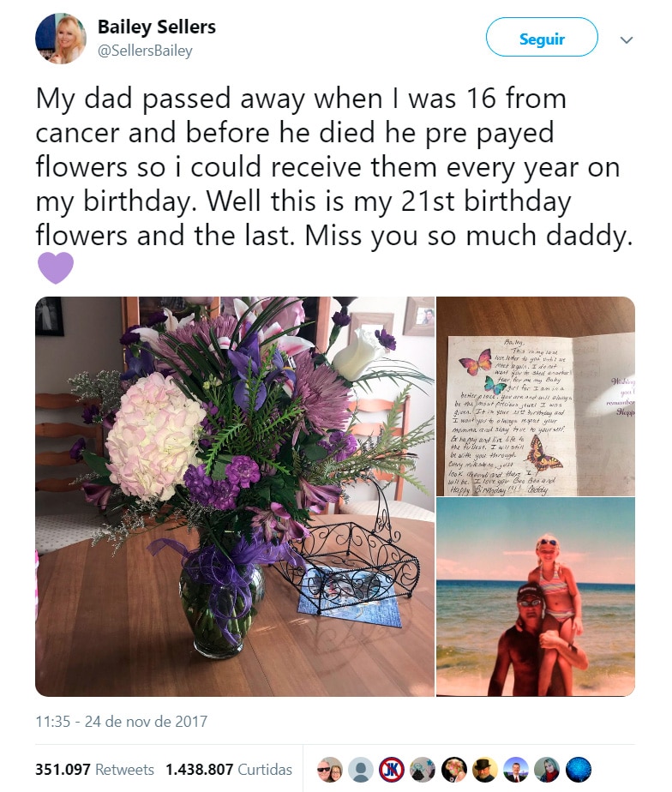This screenshot has height=792, width=672.
Task: Open the fourth liker avatar with the blue star
Action: coord(423,770)
